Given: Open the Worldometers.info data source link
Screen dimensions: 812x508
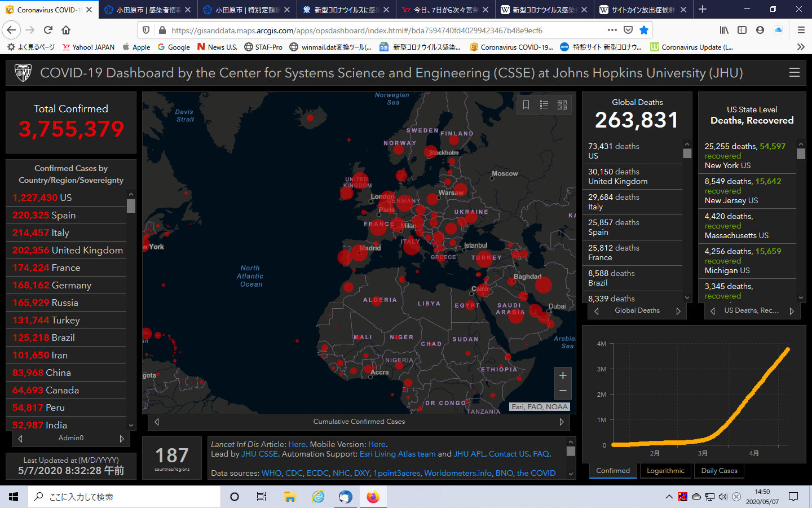Looking at the screenshot, I should tap(458, 473).
